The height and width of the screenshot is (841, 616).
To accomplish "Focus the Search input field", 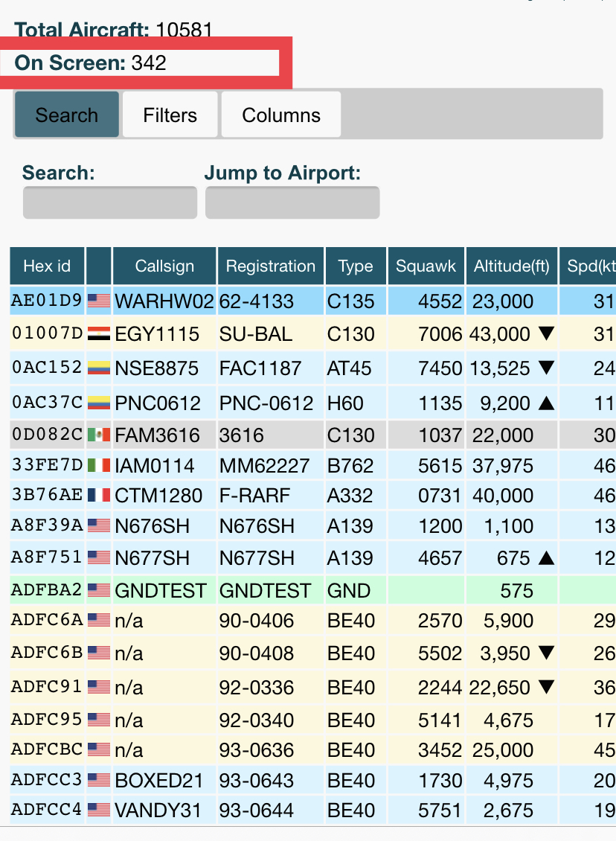I will tap(110, 202).
